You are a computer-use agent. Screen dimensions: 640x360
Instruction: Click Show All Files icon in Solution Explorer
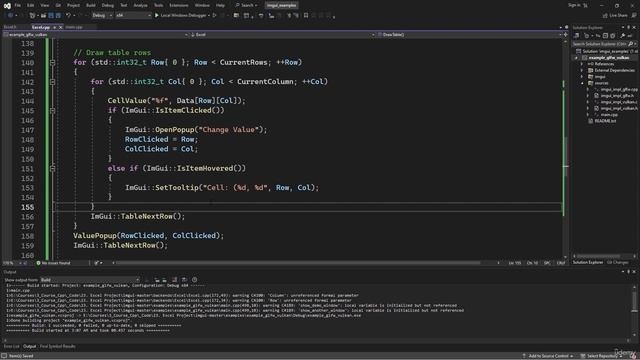(x=612, y=36)
